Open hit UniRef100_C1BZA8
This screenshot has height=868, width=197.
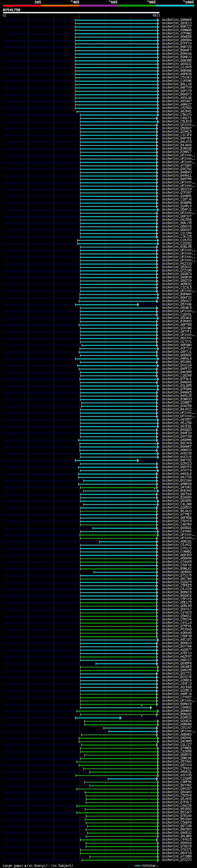click(177, 375)
